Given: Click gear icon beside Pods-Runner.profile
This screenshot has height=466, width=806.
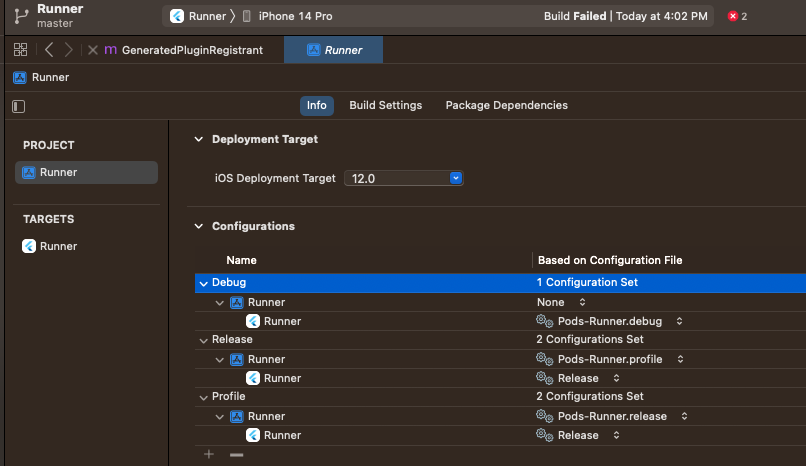Looking at the screenshot, I should pyautogui.click(x=545, y=359).
